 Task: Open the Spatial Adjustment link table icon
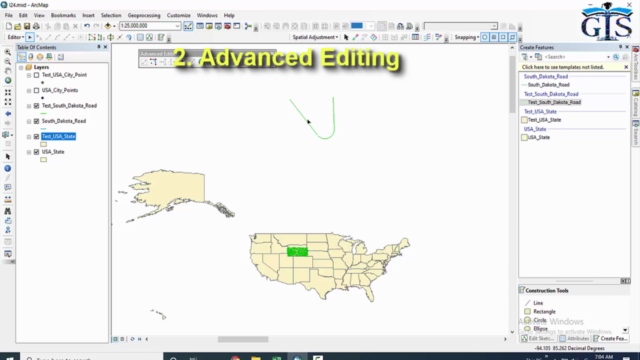(x=415, y=37)
